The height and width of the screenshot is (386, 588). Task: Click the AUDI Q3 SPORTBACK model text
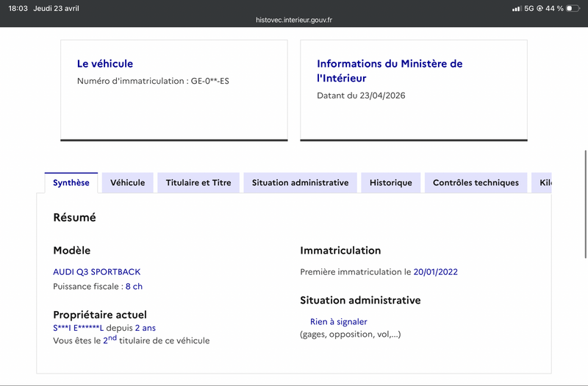pyautogui.click(x=96, y=272)
